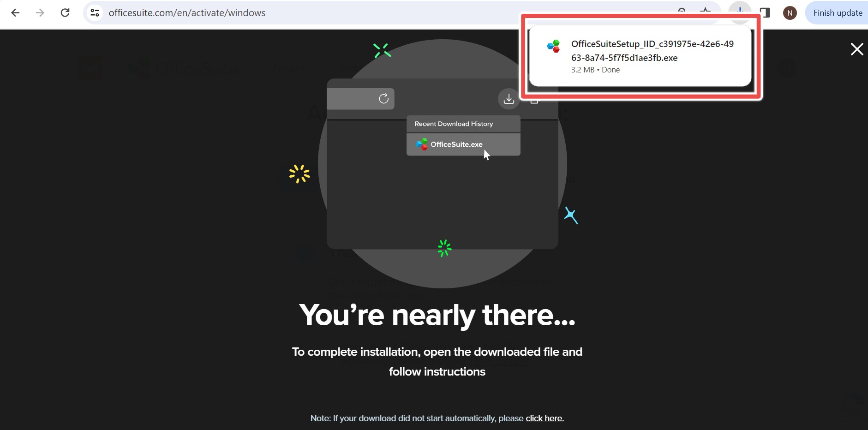Click the illustrated download arrow icon

point(509,99)
